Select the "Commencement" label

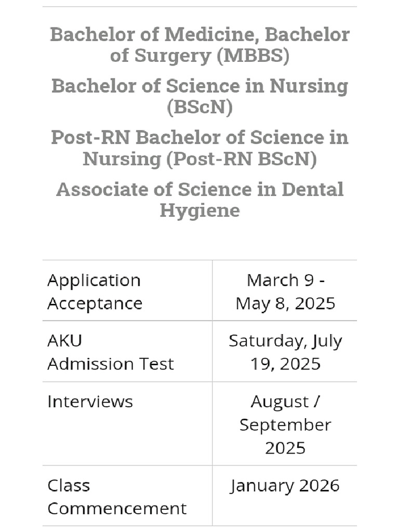pyautogui.click(x=117, y=509)
